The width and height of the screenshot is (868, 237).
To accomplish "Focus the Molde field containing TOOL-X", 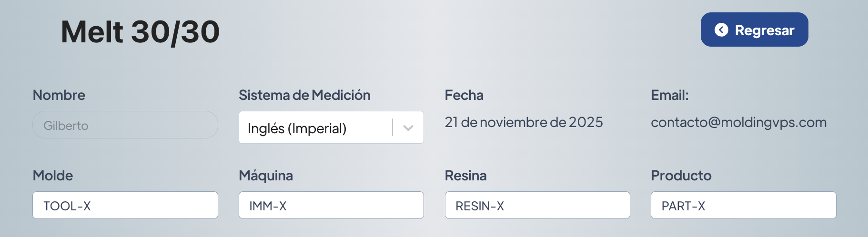I will pos(125,206).
